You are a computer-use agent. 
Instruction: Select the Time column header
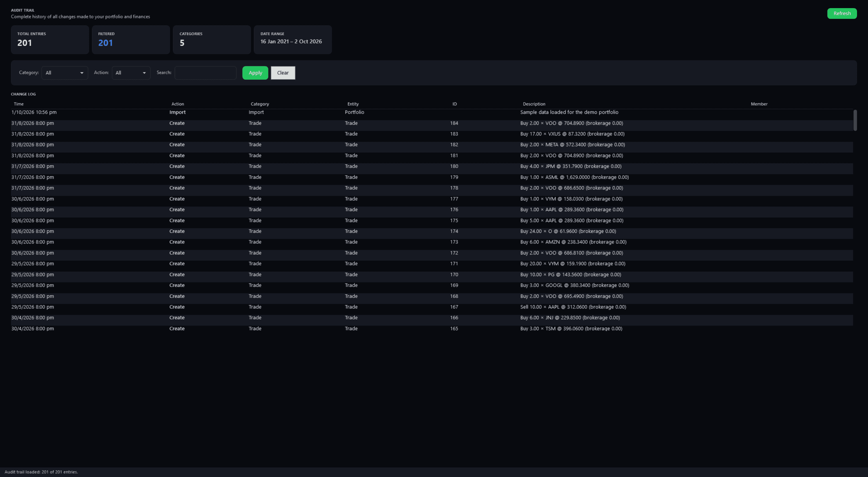click(19, 104)
